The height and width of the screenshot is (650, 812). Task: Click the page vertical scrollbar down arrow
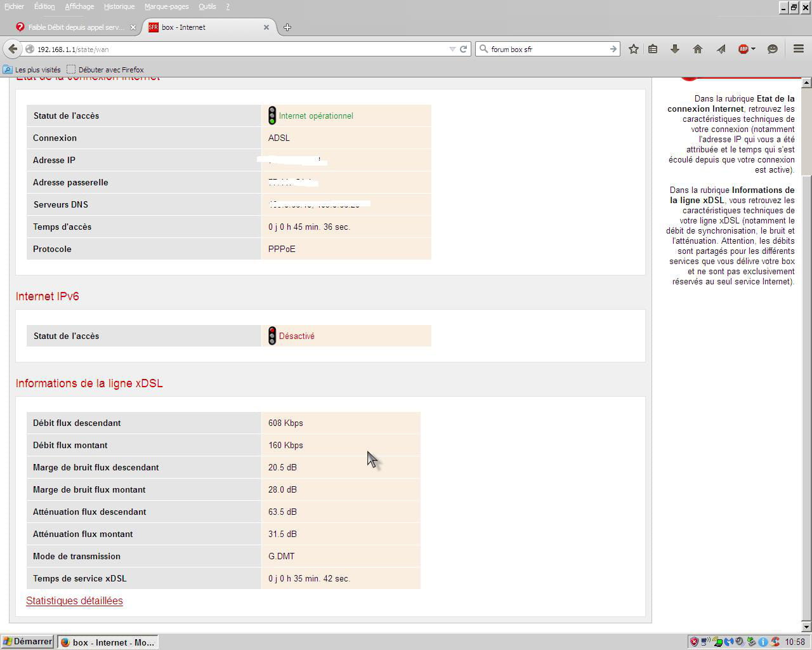point(806,627)
